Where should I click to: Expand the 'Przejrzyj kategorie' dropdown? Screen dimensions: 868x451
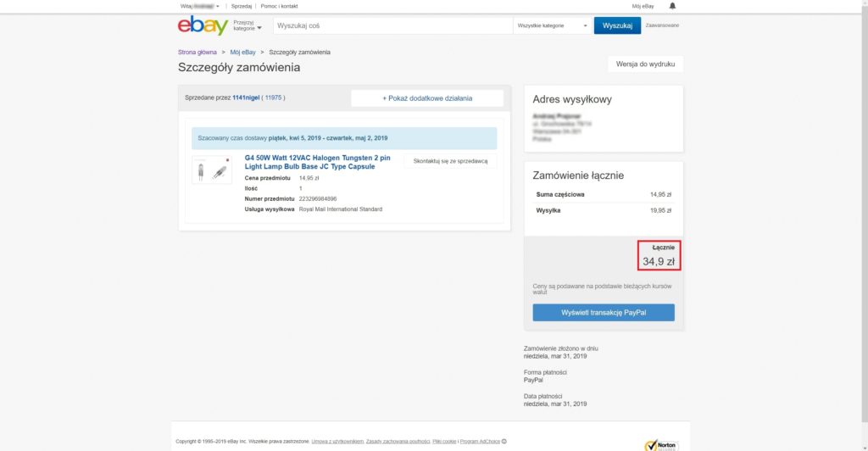tap(248, 25)
